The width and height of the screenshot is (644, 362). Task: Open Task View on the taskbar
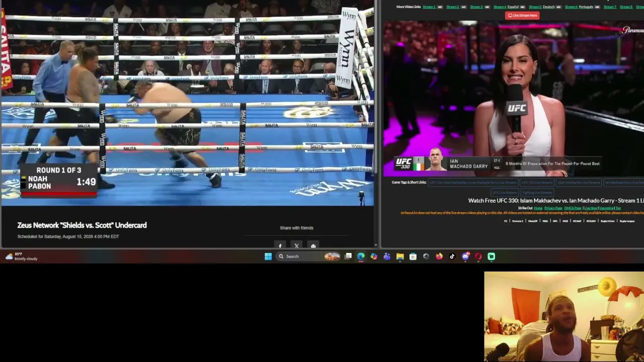348,256
